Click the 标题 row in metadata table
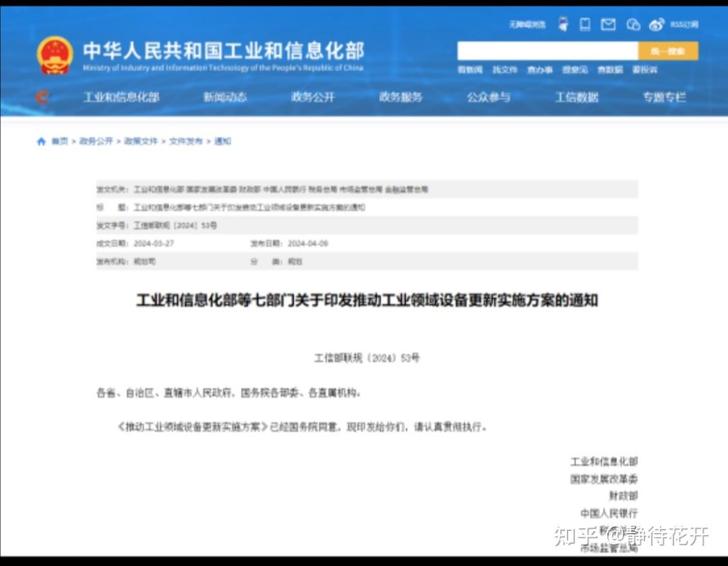 [x=367, y=208]
